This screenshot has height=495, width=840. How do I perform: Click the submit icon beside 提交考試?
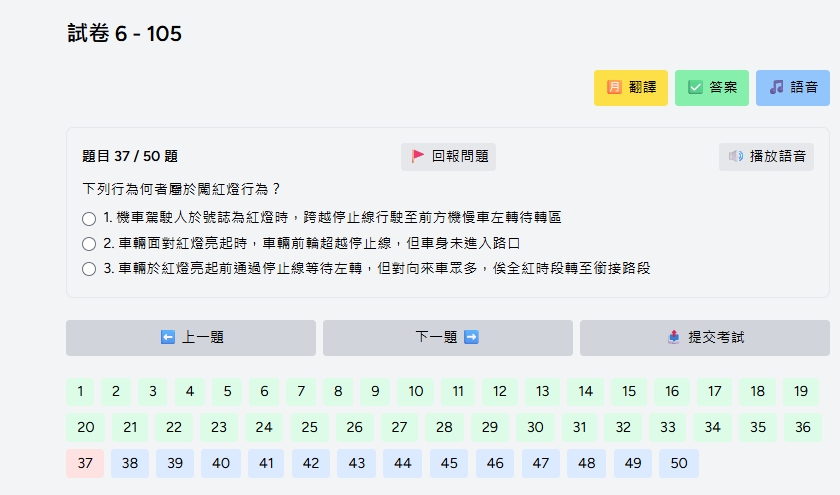click(674, 338)
